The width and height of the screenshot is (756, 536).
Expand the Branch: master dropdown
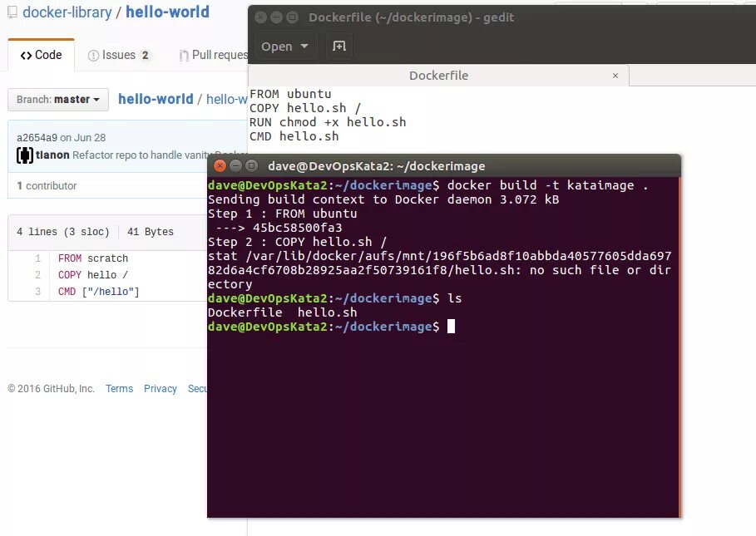(58, 99)
